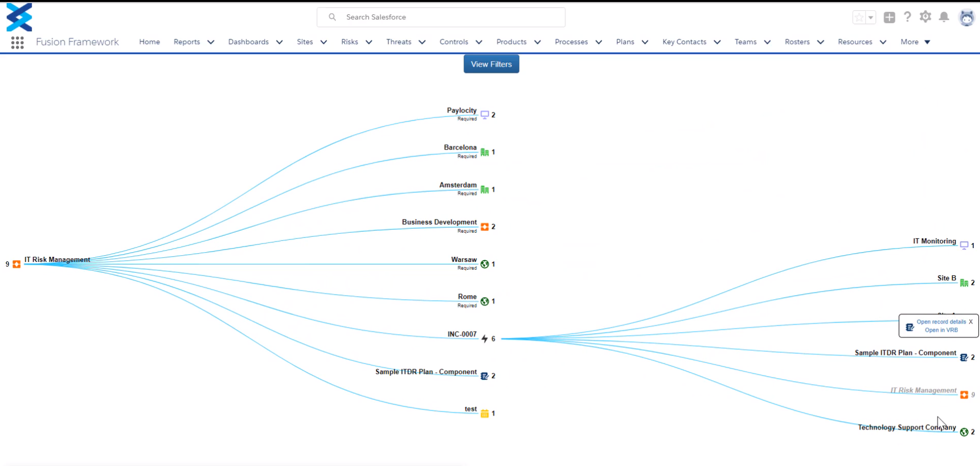
Task: Open the Setup gear menu
Action: [x=925, y=17]
